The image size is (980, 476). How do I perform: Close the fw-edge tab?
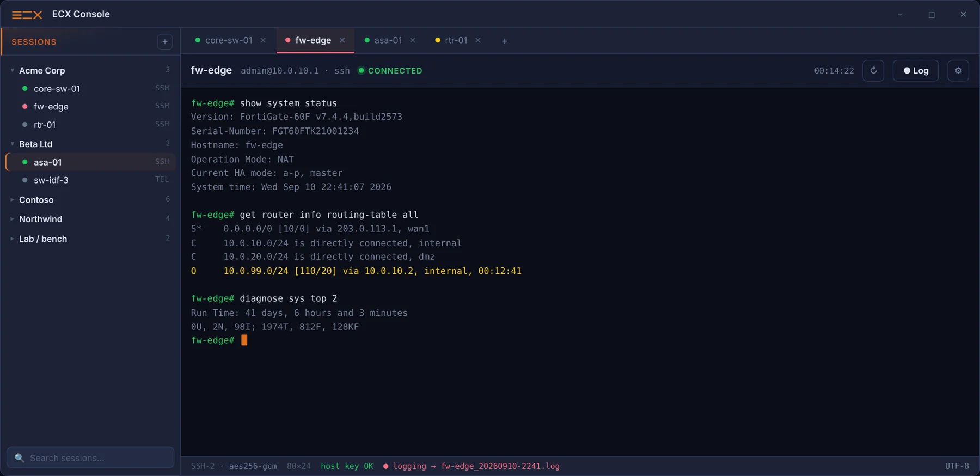coord(342,40)
